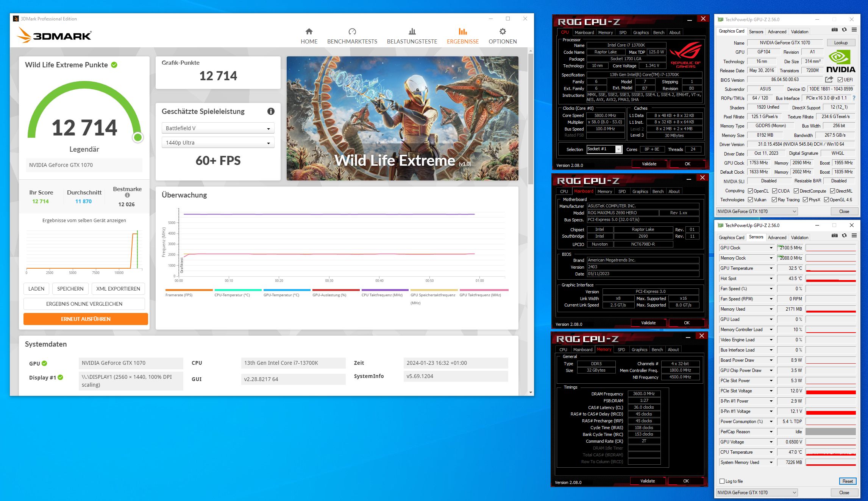This screenshot has width=868, height=501.
Task: Open the Socket #1 selection dropdown in CPU-Z
Action: (604, 149)
